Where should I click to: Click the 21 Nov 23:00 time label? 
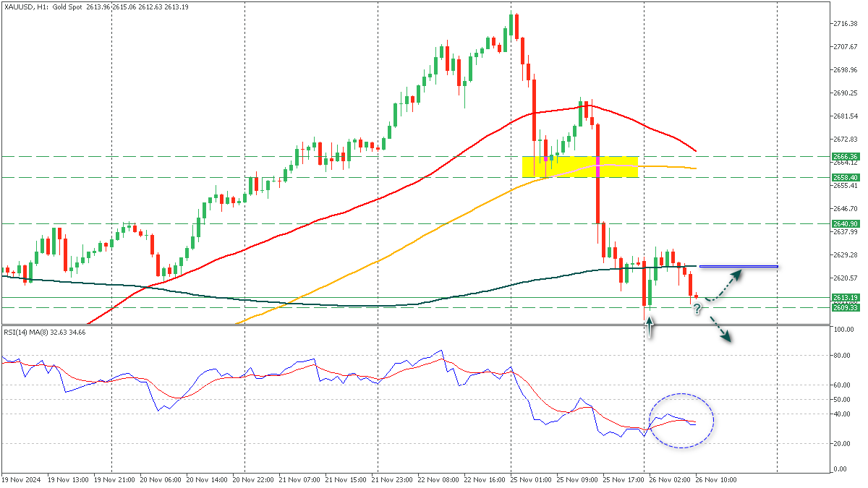tap(392, 479)
